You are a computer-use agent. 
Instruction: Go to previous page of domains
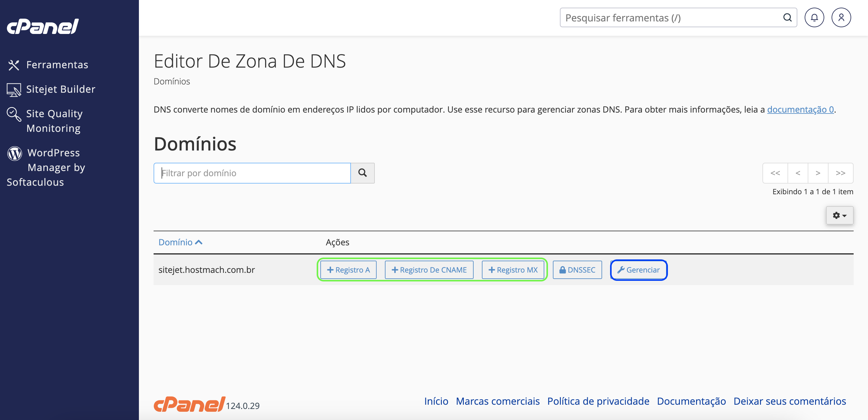point(798,173)
